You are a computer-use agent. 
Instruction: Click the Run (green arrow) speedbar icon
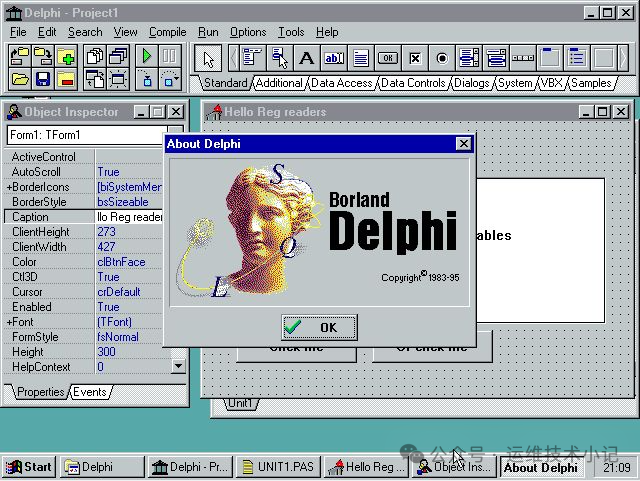[x=147, y=56]
